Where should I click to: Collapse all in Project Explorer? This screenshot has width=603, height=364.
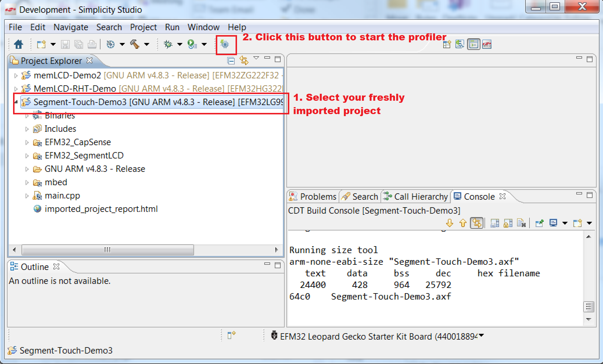tap(231, 61)
